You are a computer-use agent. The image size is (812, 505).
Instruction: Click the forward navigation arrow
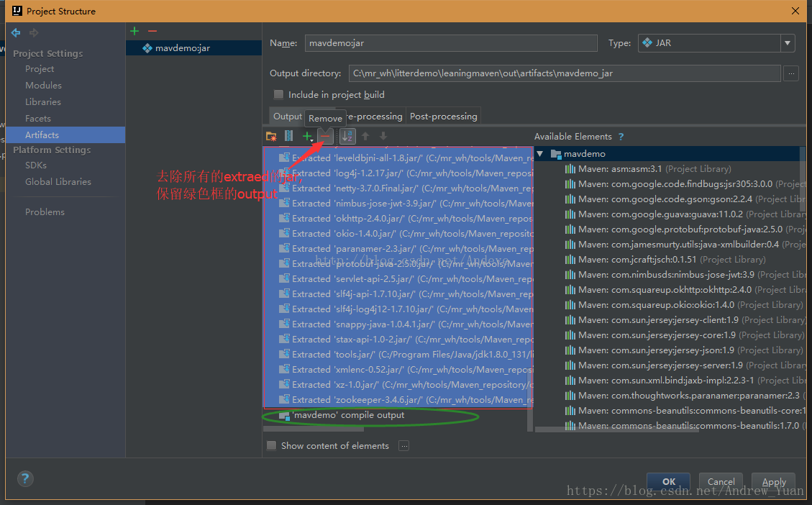click(x=35, y=32)
